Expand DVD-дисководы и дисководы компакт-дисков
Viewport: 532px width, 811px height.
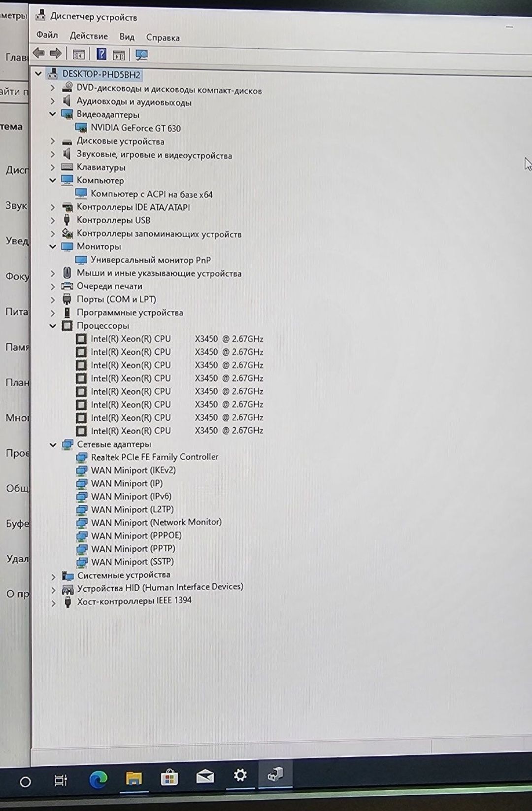tap(53, 88)
